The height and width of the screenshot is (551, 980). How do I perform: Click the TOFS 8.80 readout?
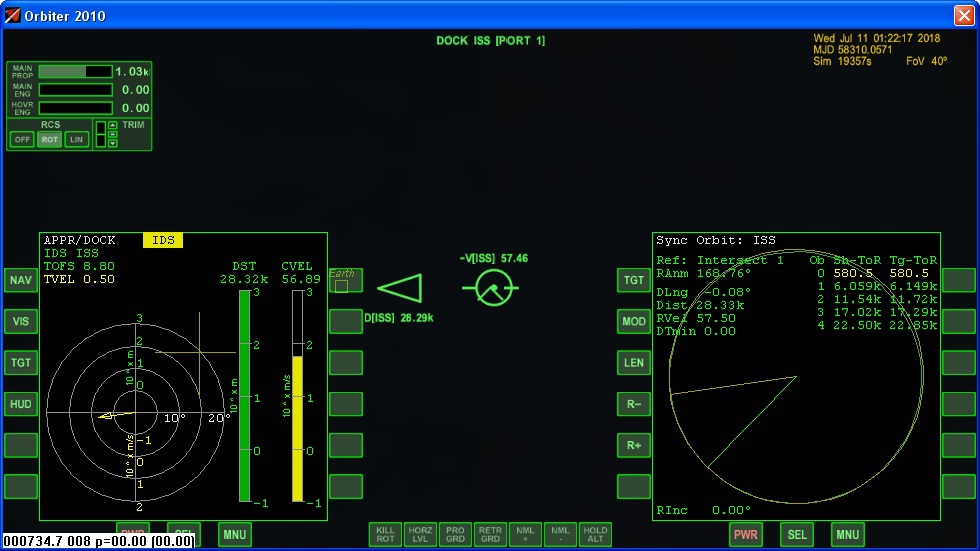click(x=79, y=266)
